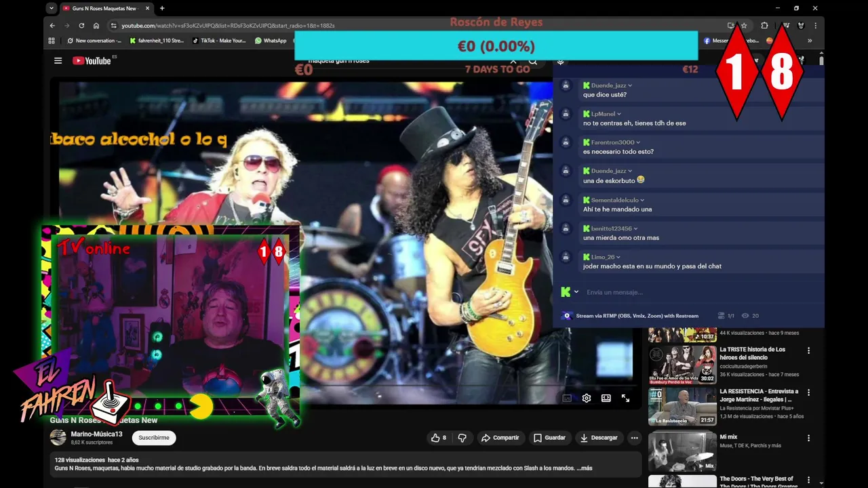The width and height of the screenshot is (868, 488).
Task: Expand description with ...más
Action: [x=585, y=468]
